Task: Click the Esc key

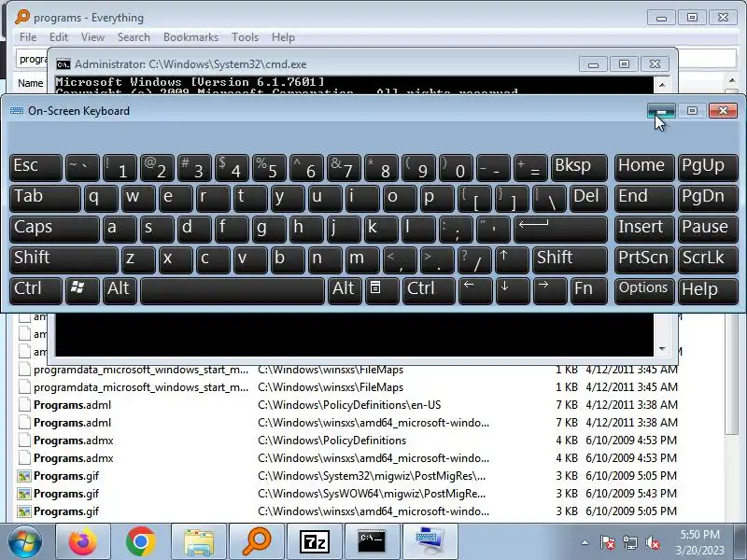Action: tap(35, 167)
